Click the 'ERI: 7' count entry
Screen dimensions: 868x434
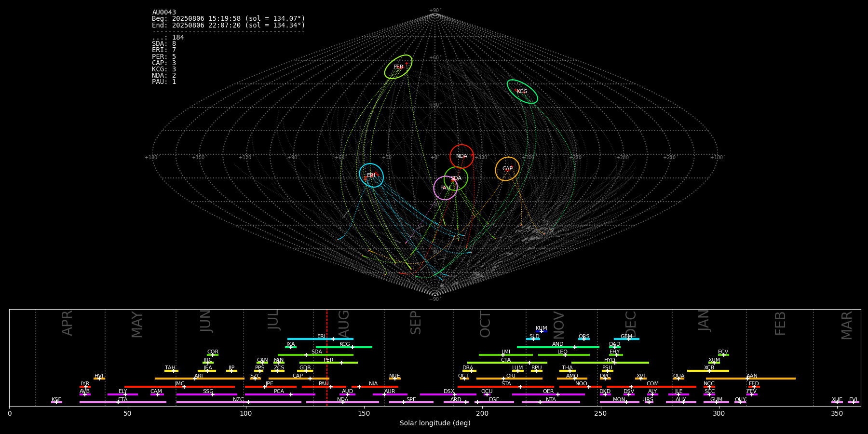pos(164,50)
